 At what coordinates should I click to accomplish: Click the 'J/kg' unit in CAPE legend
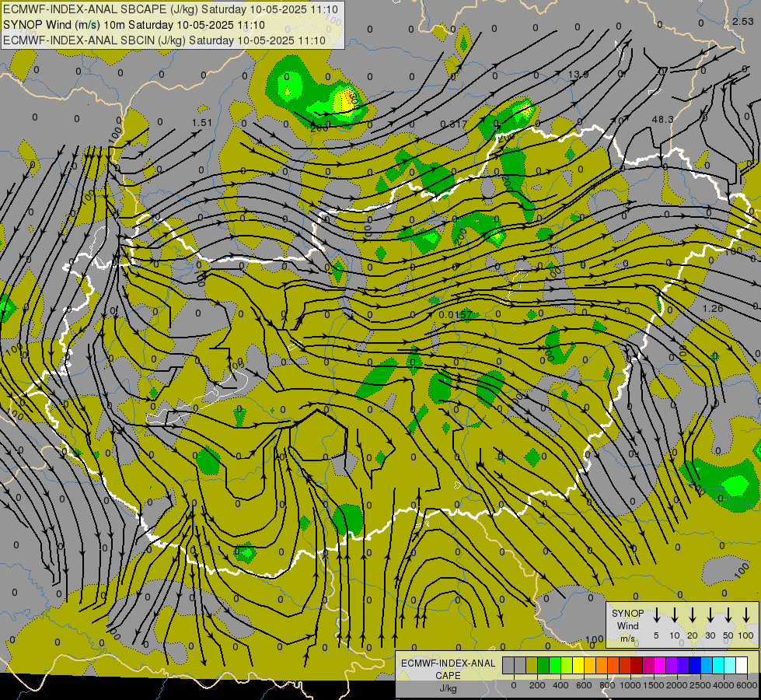click(448, 688)
